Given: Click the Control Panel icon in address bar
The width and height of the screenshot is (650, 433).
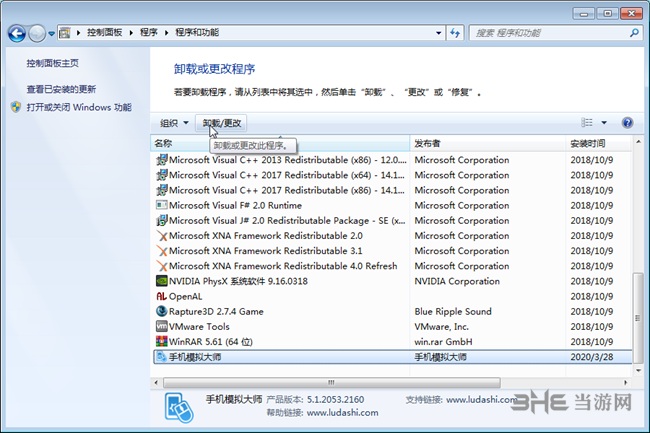Looking at the screenshot, I should (x=65, y=33).
